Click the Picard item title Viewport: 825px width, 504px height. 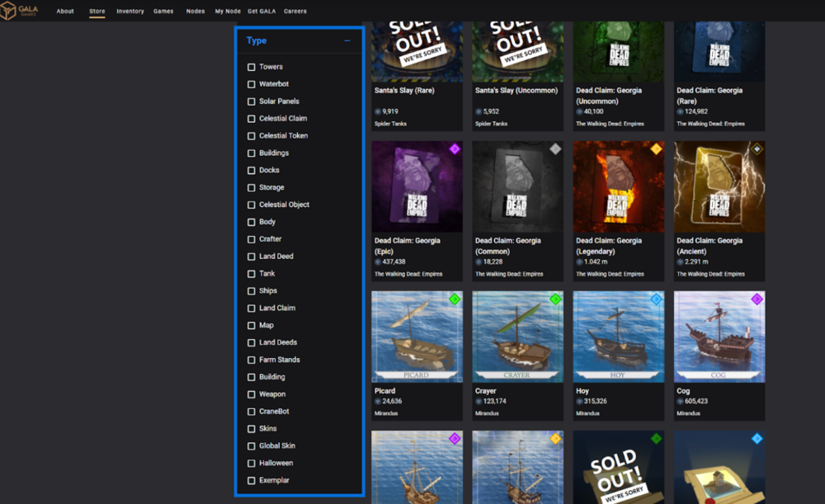pyautogui.click(x=384, y=391)
